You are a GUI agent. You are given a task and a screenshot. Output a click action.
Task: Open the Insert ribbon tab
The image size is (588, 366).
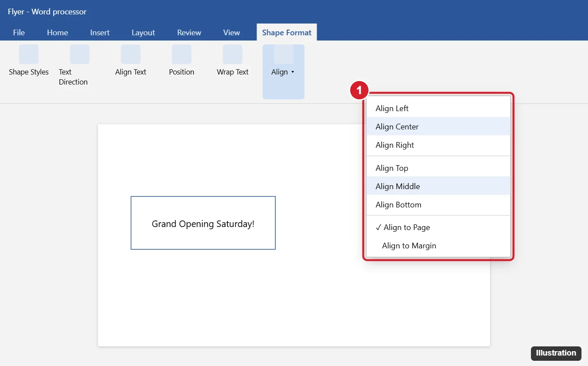(x=100, y=33)
